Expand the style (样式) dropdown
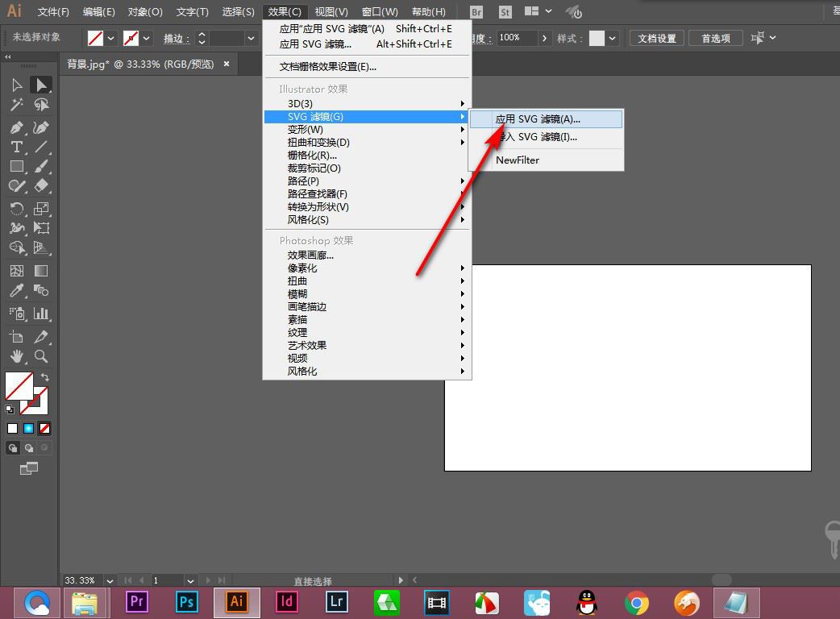Viewport: 840px width, 619px height. (x=613, y=38)
